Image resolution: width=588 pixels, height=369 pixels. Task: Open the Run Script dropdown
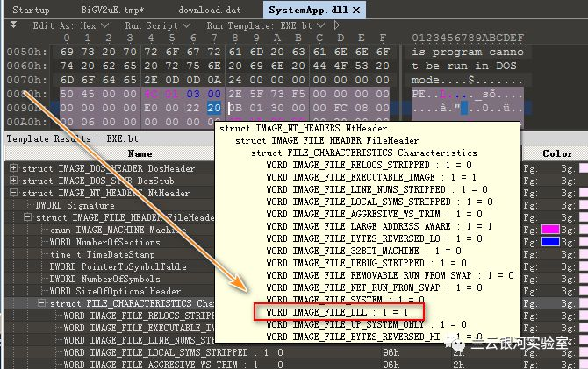pos(157,25)
